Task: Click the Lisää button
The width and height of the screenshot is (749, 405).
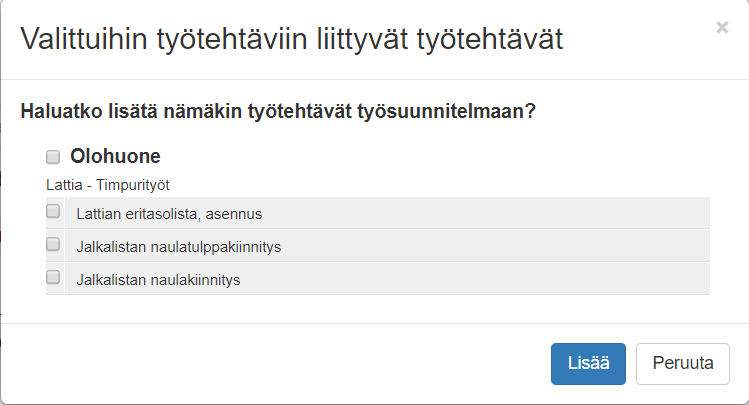Action: click(588, 363)
